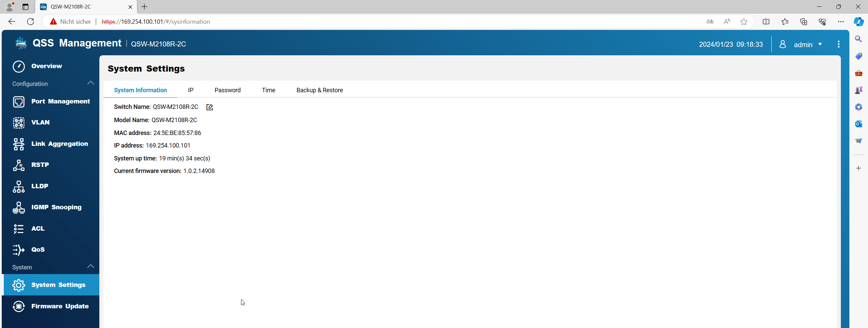868x328 pixels.
Task: Go back to the previous browser page
Action: 12,22
